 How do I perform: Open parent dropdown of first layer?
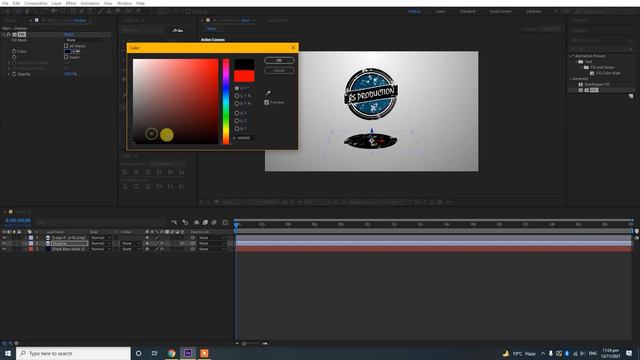[x=211, y=238]
